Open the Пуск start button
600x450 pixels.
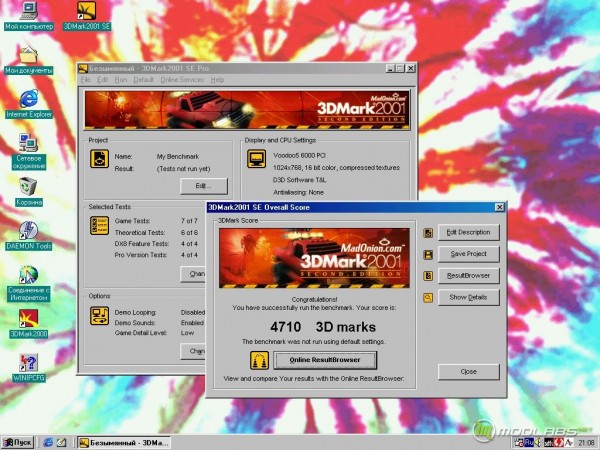point(18,443)
